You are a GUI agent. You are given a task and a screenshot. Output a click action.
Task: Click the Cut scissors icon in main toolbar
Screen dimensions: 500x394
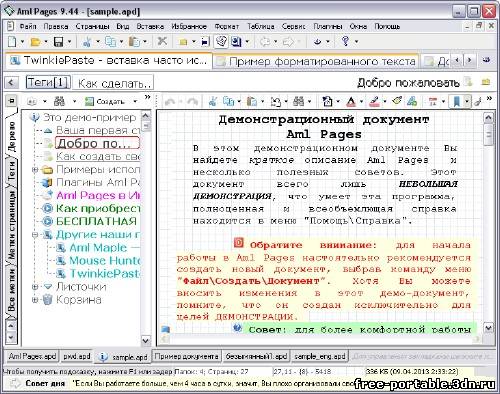pyautogui.click(x=87, y=42)
